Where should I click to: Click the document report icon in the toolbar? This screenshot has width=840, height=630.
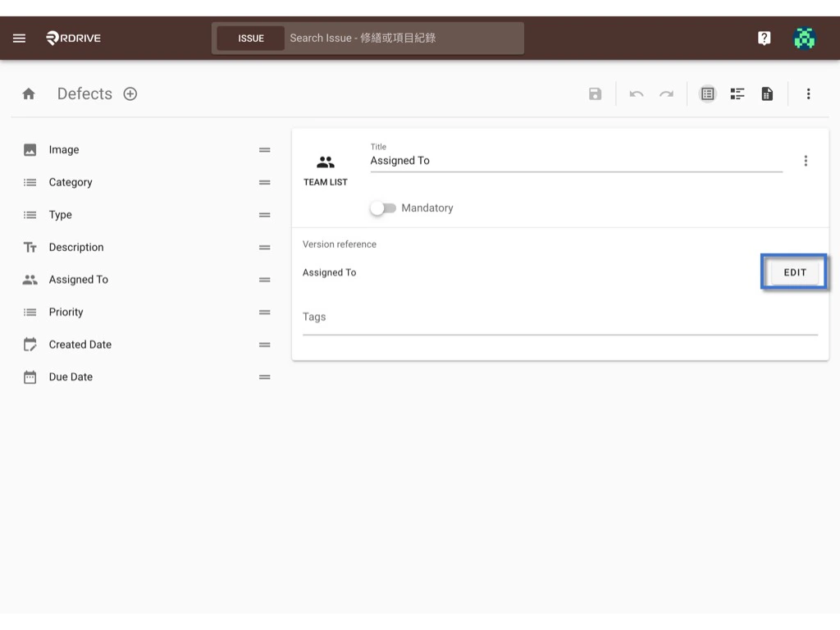point(766,94)
